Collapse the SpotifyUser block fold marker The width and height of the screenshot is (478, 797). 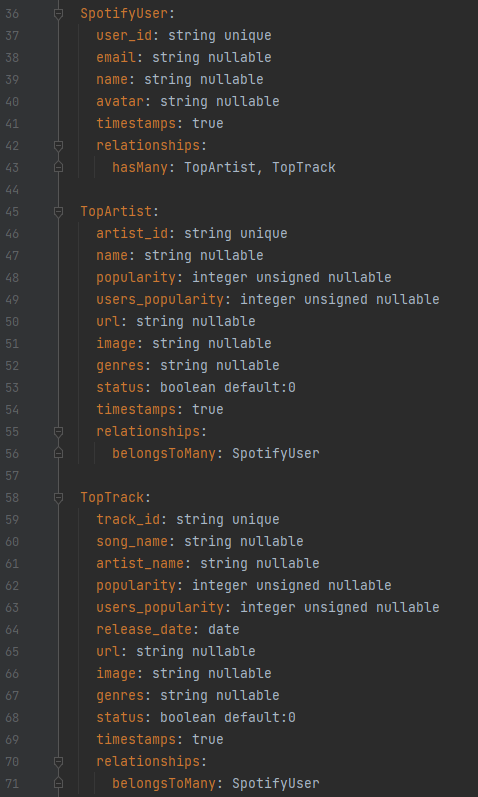point(58,14)
